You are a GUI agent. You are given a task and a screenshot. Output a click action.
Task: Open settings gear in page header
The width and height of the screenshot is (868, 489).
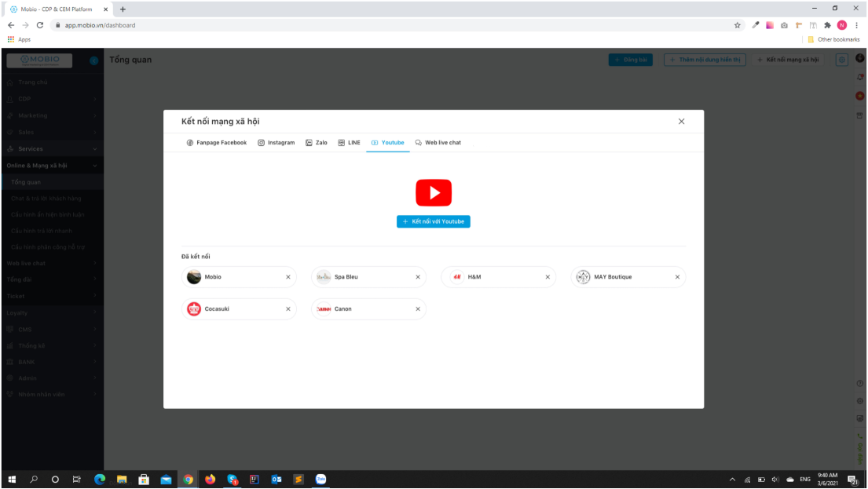click(841, 60)
